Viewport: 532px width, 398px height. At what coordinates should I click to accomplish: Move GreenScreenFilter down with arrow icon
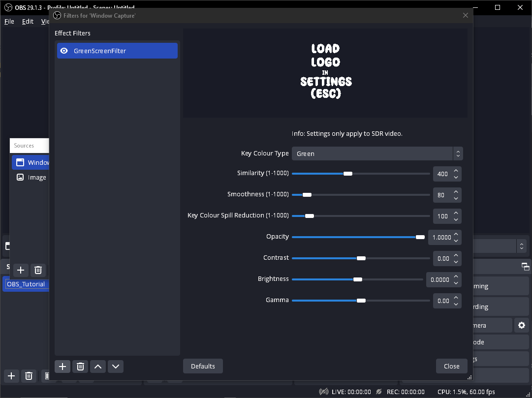coord(116,367)
